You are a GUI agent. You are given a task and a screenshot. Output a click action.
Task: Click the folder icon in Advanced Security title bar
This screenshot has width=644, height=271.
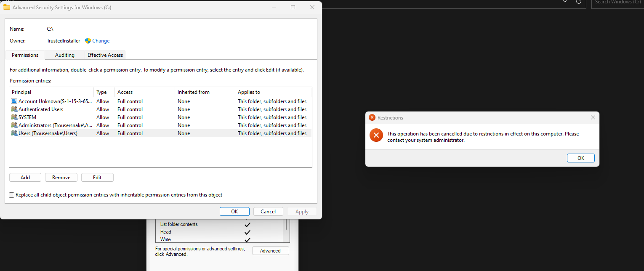[x=7, y=7]
